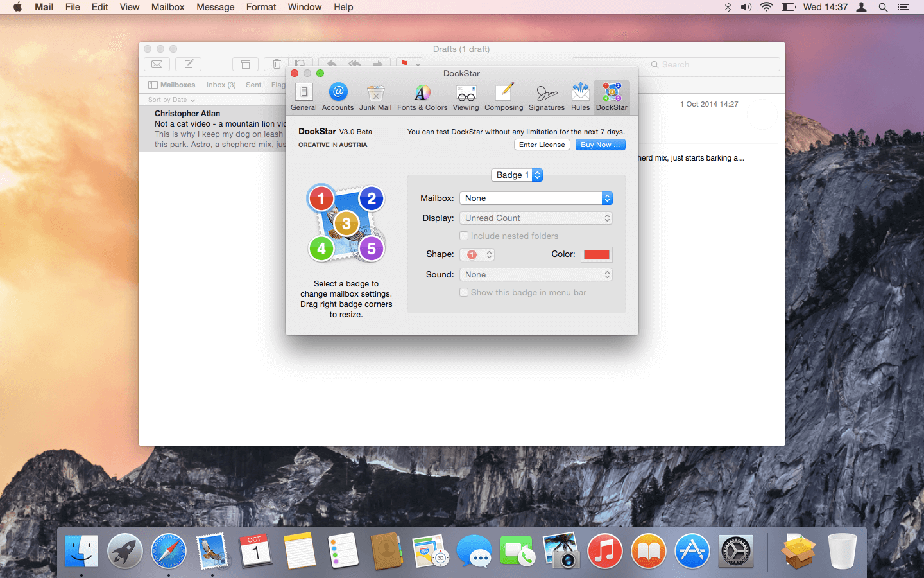
Task: Toggle the Mailboxes sidebar button
Action: point(171,85)
